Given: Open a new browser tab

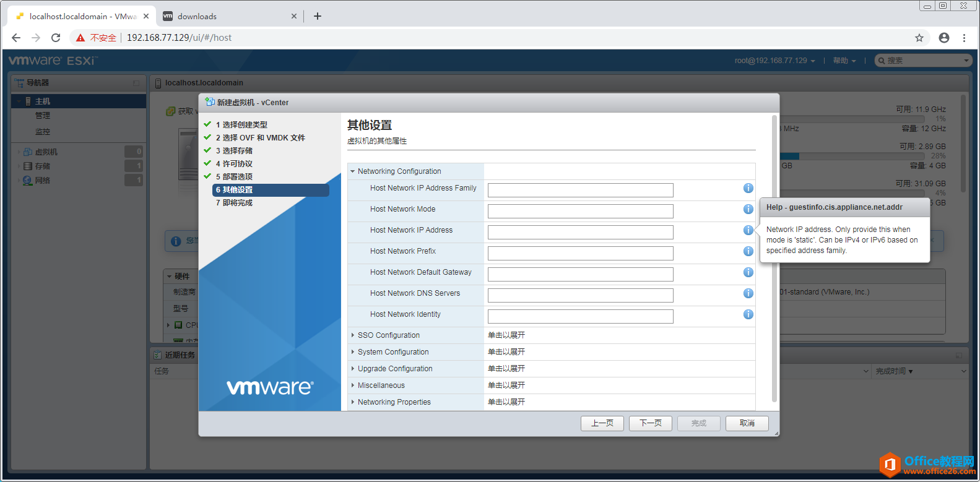Looking at the screenshot, I should tap(318, 16).
